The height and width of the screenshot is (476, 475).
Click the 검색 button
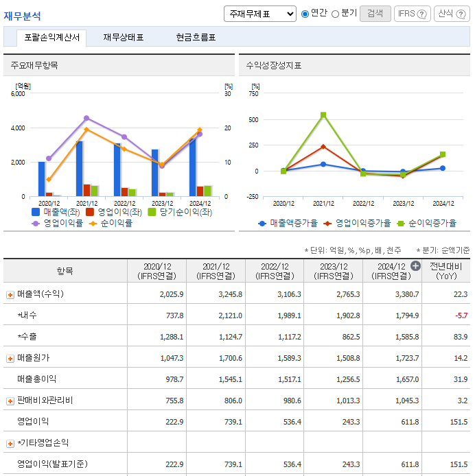(375, 14)
